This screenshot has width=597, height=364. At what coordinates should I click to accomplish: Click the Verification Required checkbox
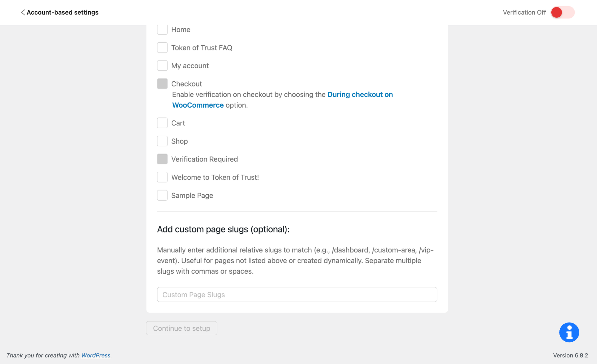162,159
